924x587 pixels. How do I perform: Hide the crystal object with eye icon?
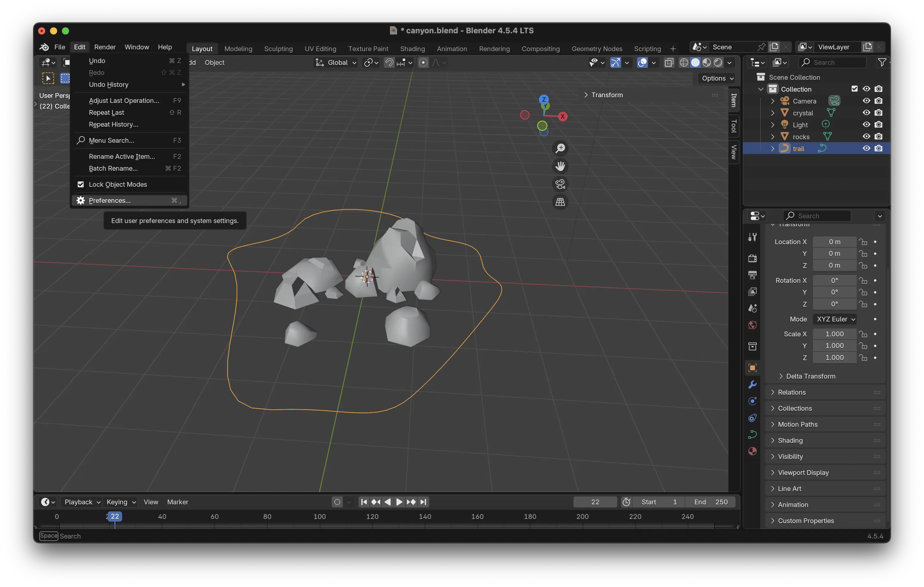pyautogui.click(x=866, y=113)
